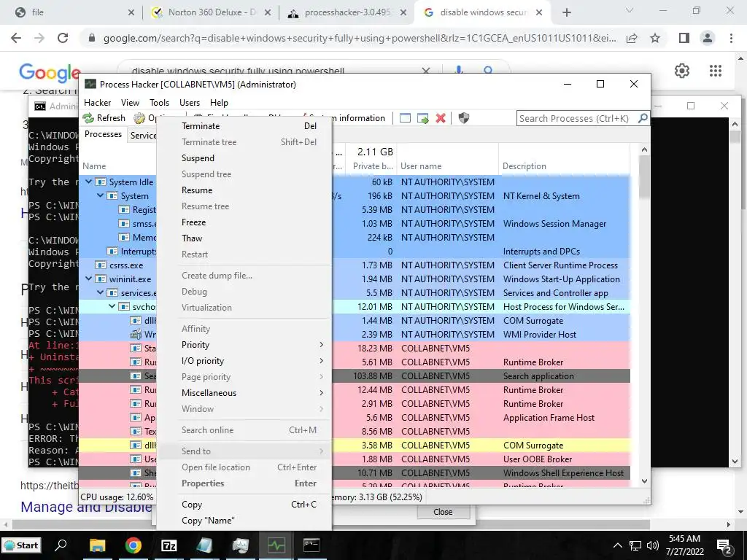The width and height of the screenshot is (747, 560).
Task: Collapse the services.exe tree node
Action: [101, 292]
